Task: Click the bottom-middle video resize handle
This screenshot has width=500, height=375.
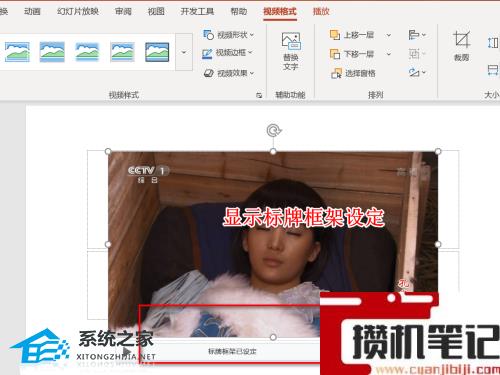Action: pyautogui.click(x=273, y=337)
